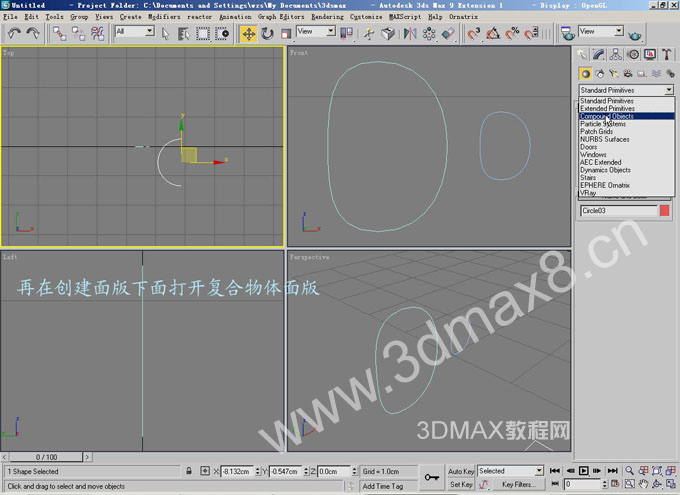Viewport: 680px width, 495px height.
Task: Click the time slider right arrow
Action: 87,457
